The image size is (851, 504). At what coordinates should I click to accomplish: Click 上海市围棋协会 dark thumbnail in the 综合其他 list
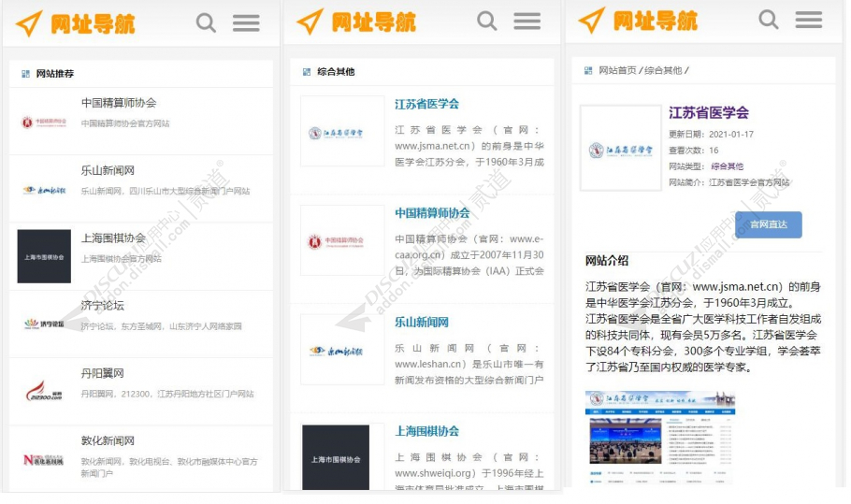coord(336,457)
